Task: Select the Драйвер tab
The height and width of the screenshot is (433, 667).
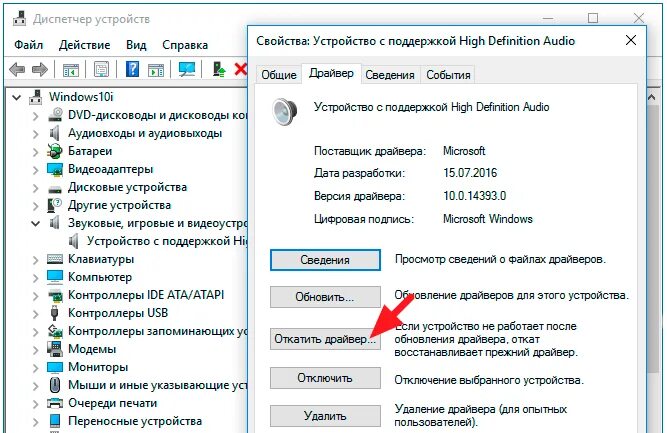Action: click(x=331, y=73)
